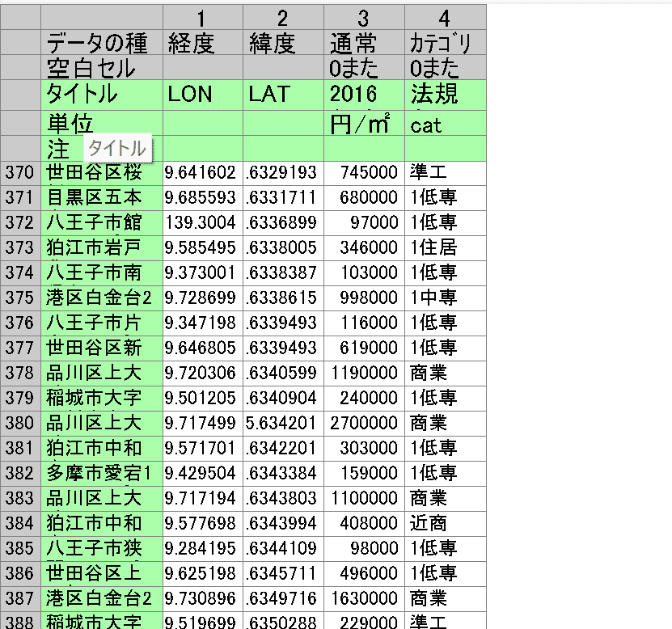Click the 745000 price cell
Screen dimensions: 672x629
pos(364,173)
